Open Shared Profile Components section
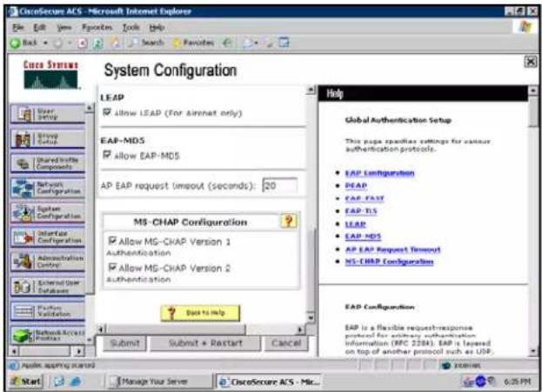 coord(48,163)
